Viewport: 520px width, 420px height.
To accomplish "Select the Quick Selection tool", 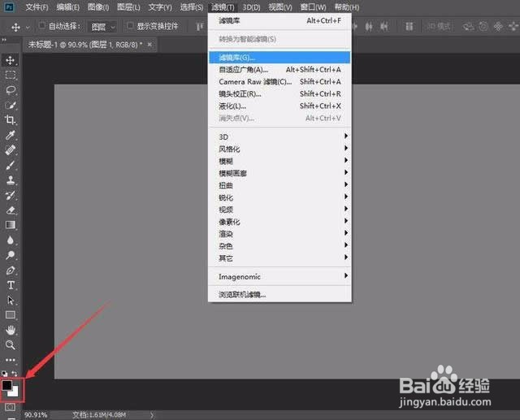I will tap(11, 105).
